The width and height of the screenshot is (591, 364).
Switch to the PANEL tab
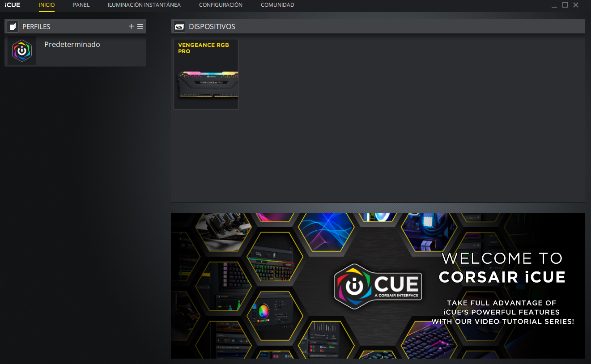[81, 5]
